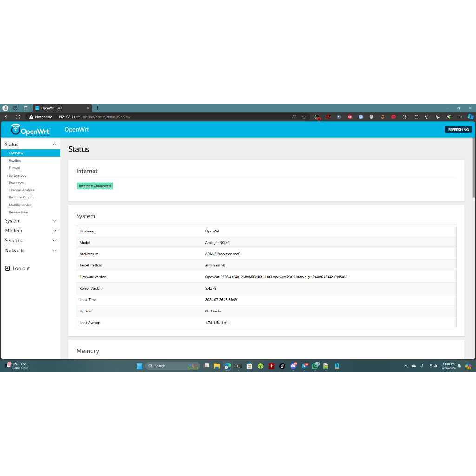The image size is (476, 476).
Task: Click the Log out icon in sidebar
Action: pos(7,268)
